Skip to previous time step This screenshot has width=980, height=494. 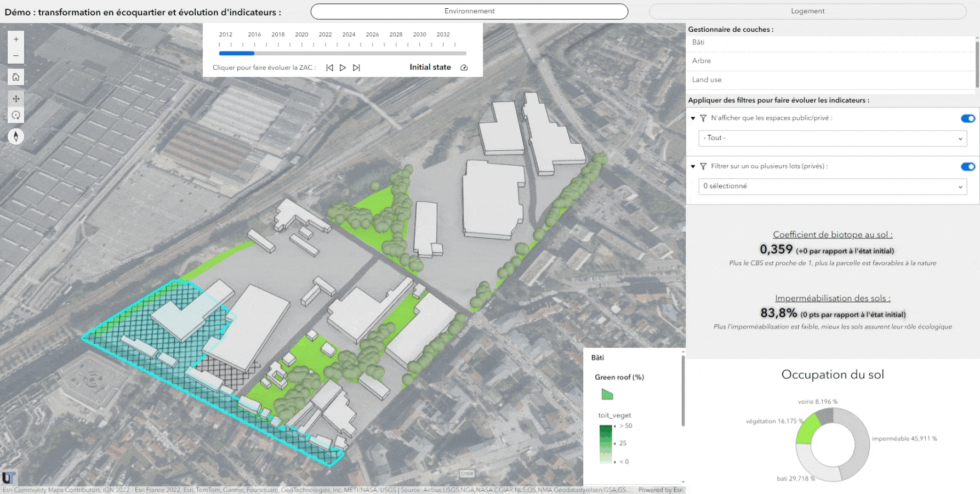tap(329, 67)
